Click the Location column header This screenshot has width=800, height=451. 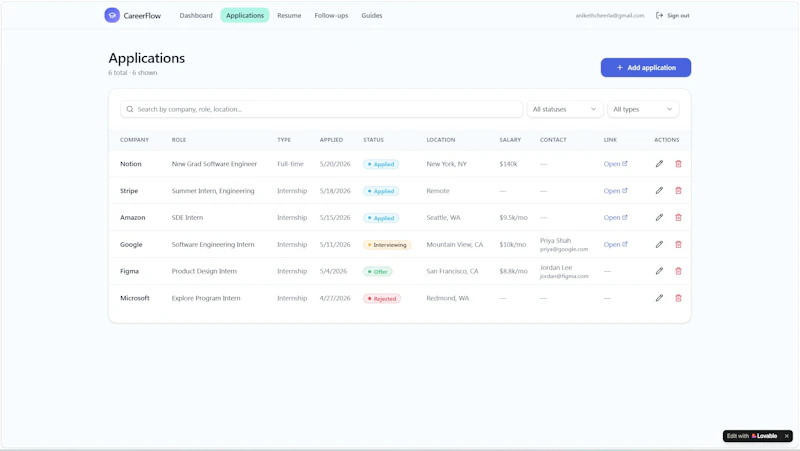coord(441,140)
